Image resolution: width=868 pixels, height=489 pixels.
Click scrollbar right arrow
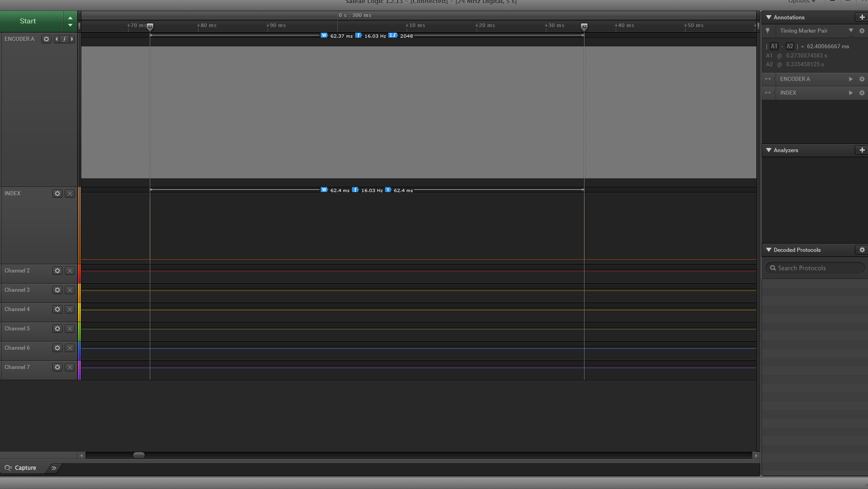coord(756,455)
